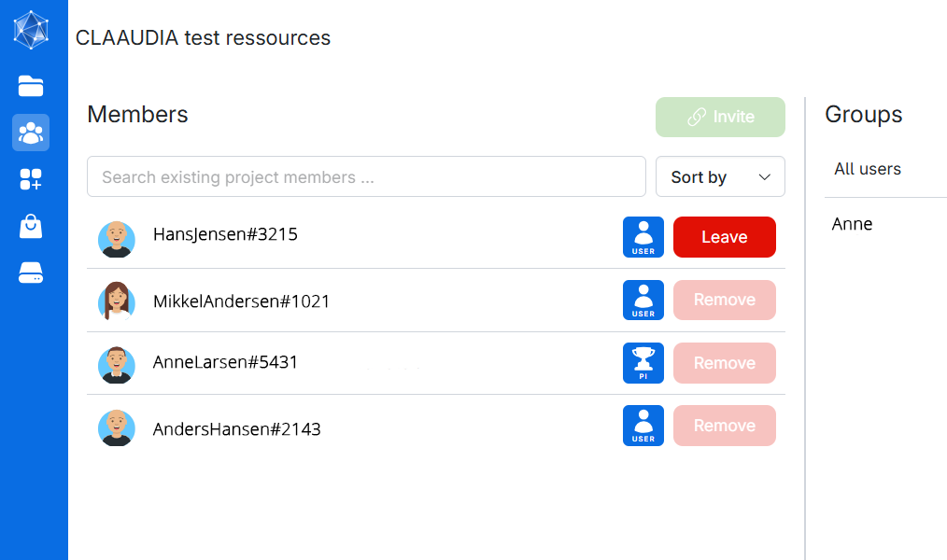
Task: Expand the Sort by dropdown
Action: (x=720, y=177)
